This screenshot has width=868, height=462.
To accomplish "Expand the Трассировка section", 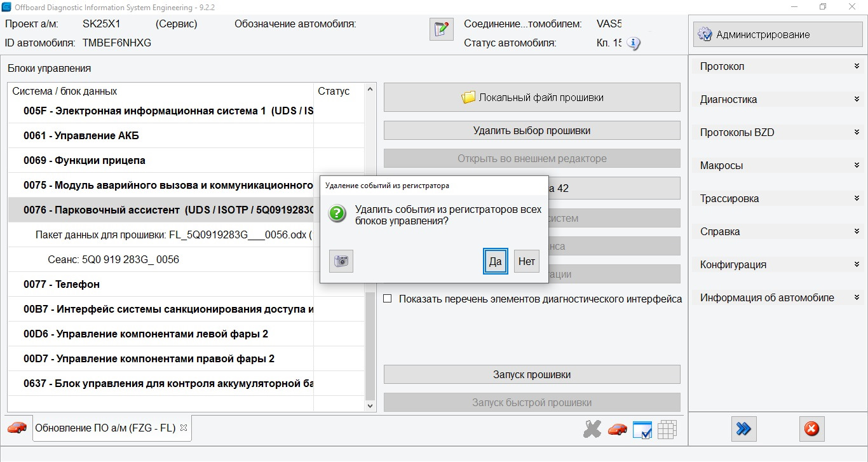I will click(x=778, y=198).
